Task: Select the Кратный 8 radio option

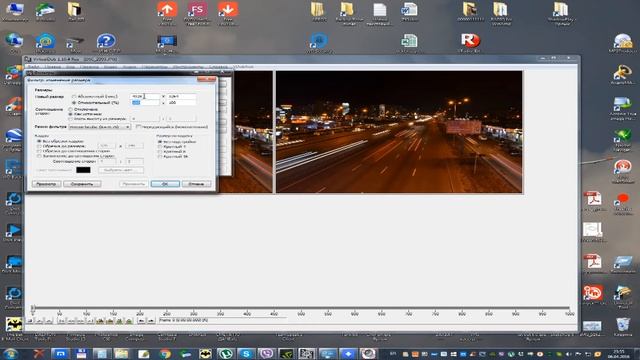Action: tap(160, 151)
